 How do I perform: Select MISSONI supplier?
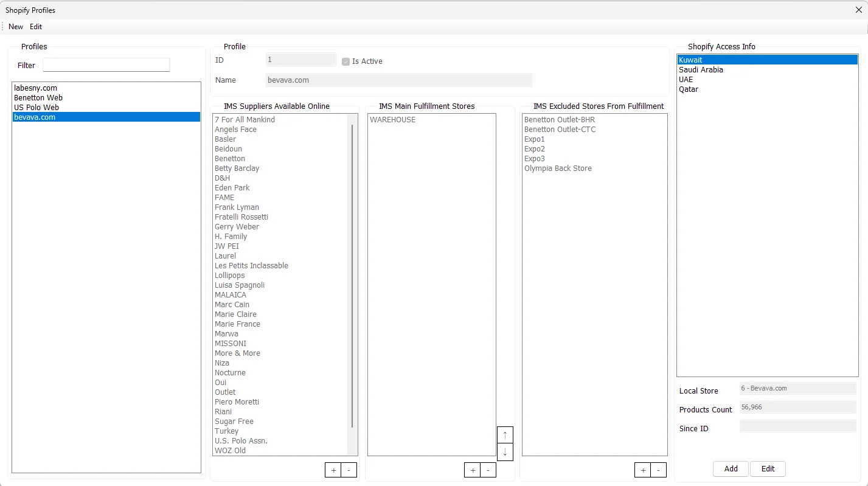280,344
